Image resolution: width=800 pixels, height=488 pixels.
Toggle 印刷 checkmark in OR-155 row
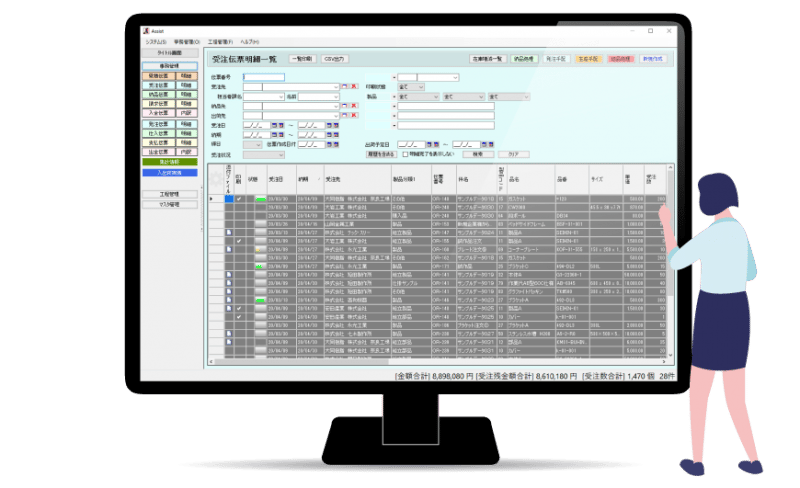[238, 241]
